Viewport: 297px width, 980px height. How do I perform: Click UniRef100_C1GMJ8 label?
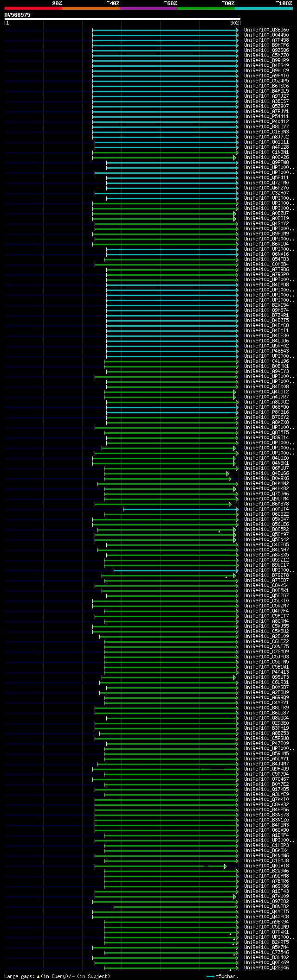pyautogui.click(x=266, y=860)
